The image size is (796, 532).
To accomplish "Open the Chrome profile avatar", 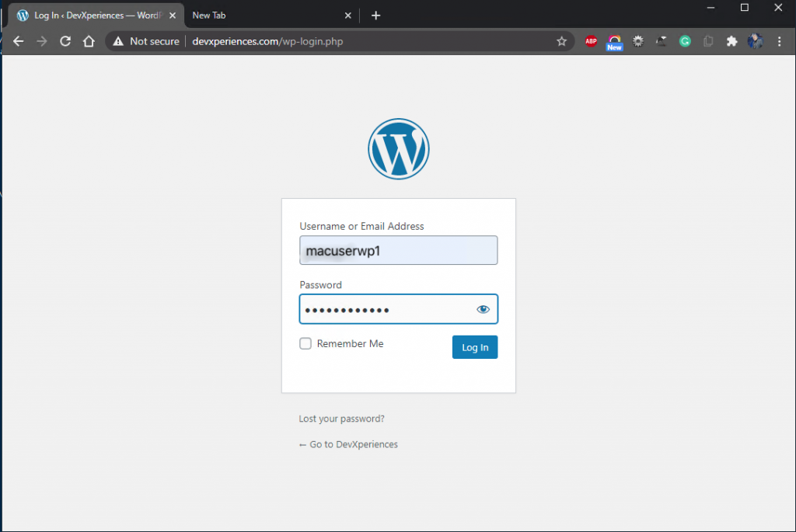I will click(x=756, y=41).
